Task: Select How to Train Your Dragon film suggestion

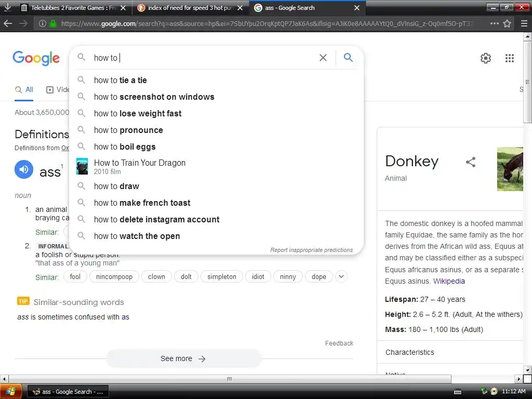Action: (216, 167)
